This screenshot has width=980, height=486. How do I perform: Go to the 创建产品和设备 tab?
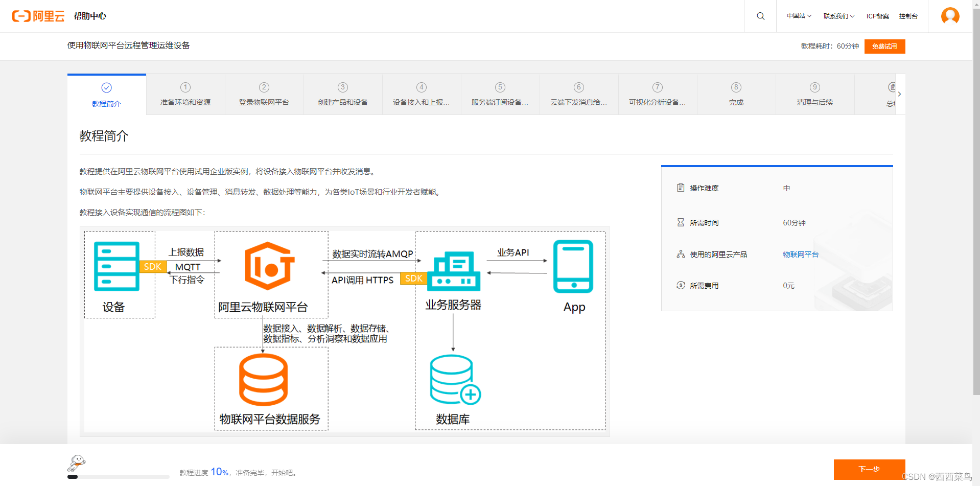coord(343,95)
